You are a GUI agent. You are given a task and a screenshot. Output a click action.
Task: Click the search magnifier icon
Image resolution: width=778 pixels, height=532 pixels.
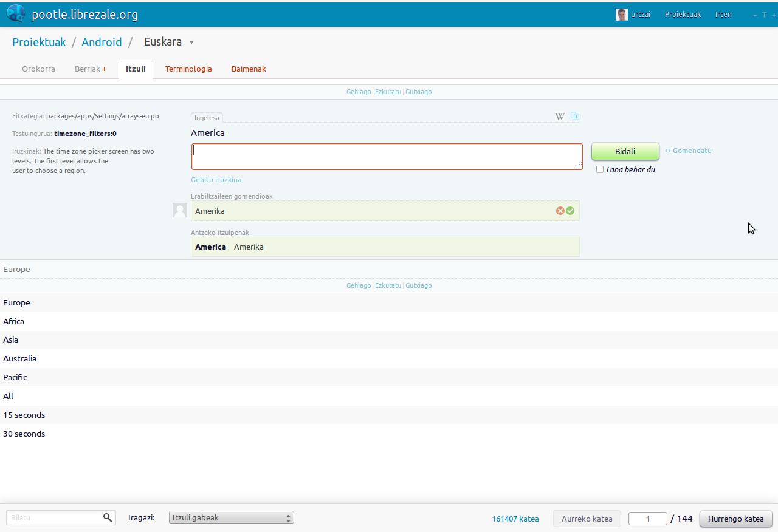tap(108, 517)
